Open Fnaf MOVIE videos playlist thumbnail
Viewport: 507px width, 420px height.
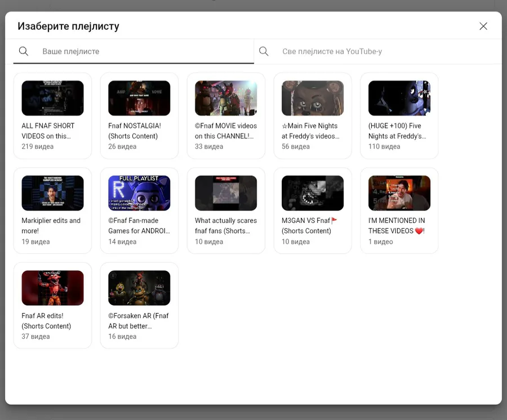tap(226, 98)
